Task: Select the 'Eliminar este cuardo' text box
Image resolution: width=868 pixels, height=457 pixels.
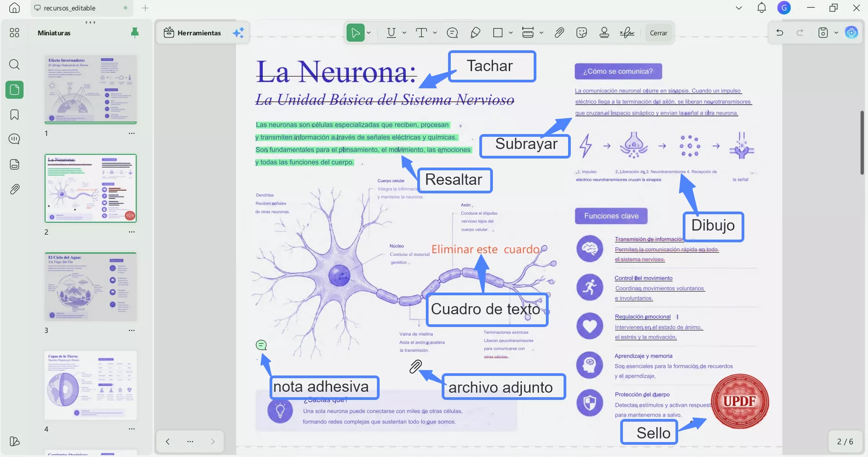Action: point(485,249)
